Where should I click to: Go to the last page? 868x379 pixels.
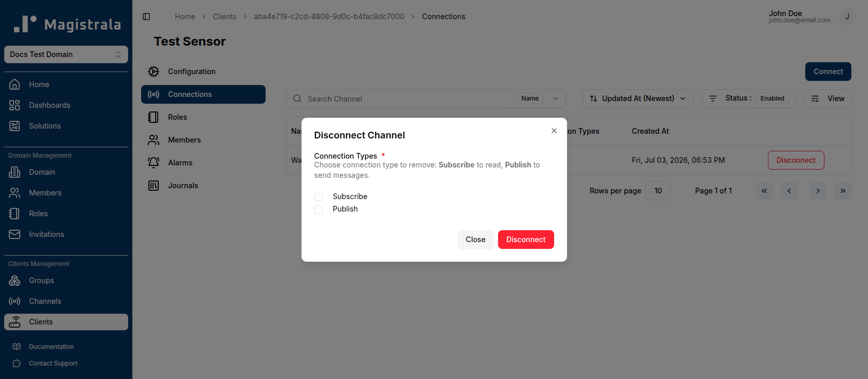pyautogui.click(x=843, y=191)
